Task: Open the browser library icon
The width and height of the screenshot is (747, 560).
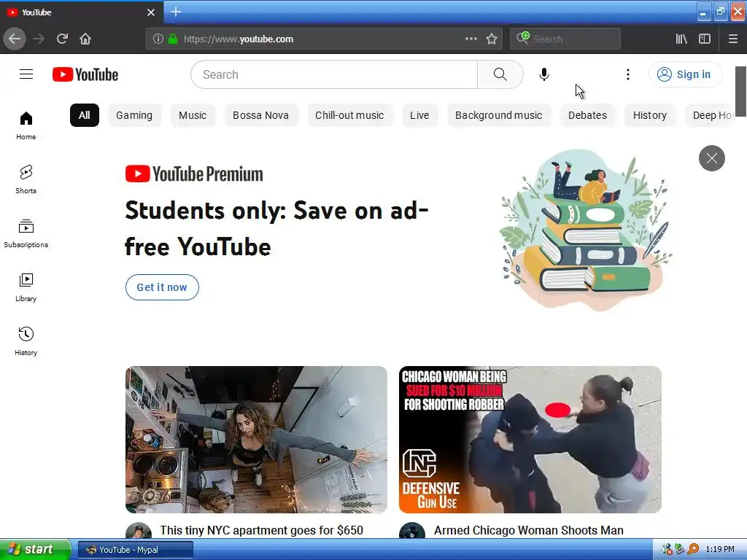Action: tap(681, 39)
